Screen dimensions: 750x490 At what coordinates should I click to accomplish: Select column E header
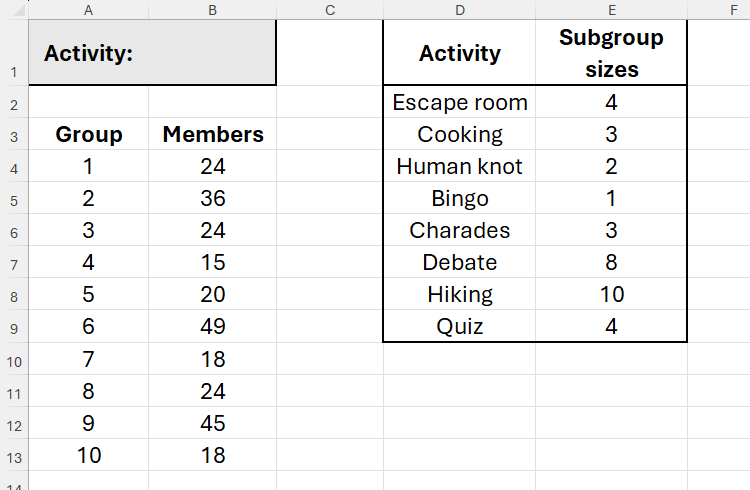point(611,10)
